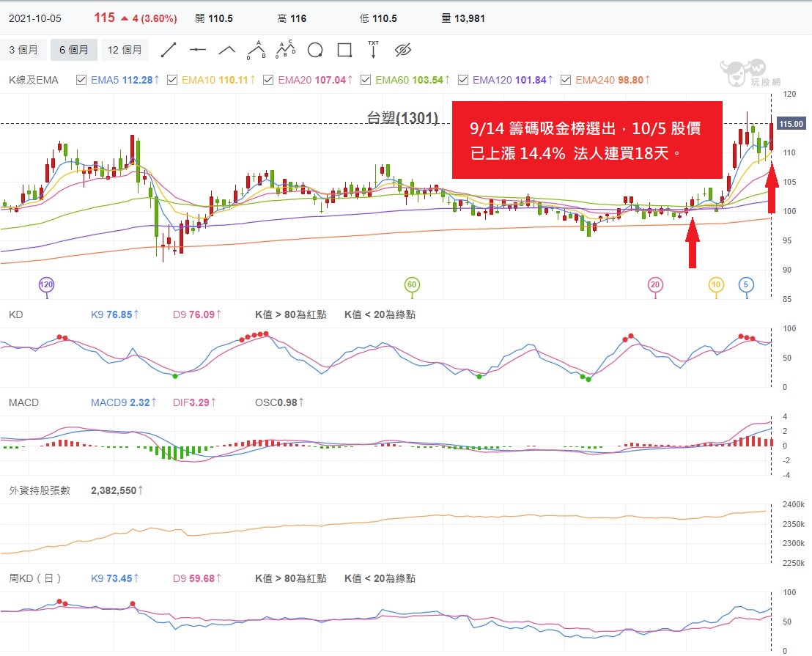
Task: Click the pink 20 EMA timeline marker
Action: (655, 285)
